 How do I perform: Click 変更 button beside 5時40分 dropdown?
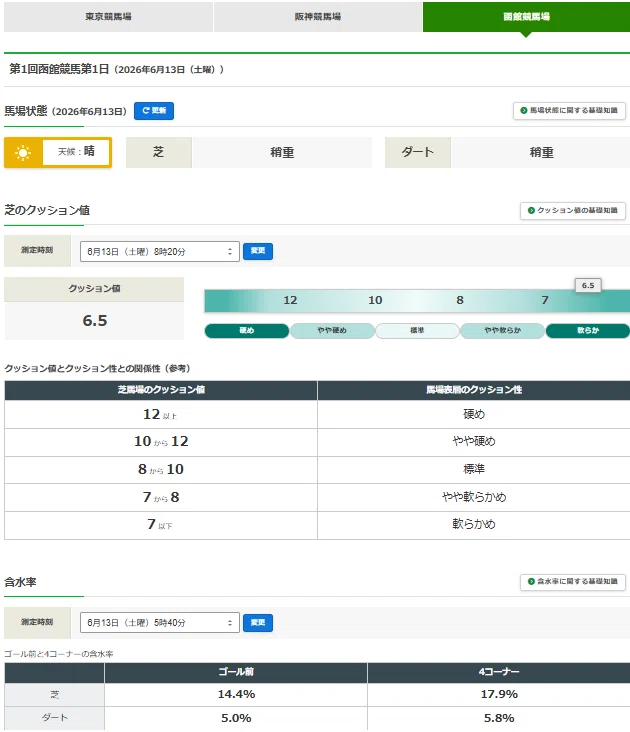pos(258,623)
